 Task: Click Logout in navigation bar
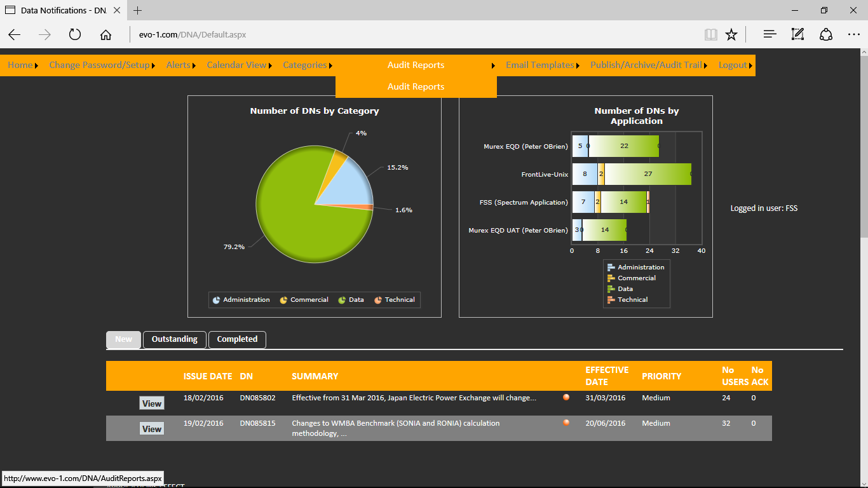[x=733, y=65]
